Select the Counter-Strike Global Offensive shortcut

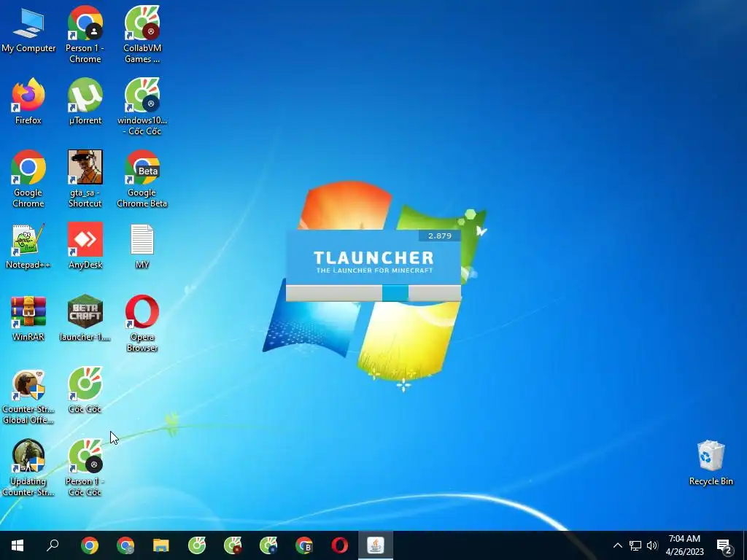click(x=28, y=396)
